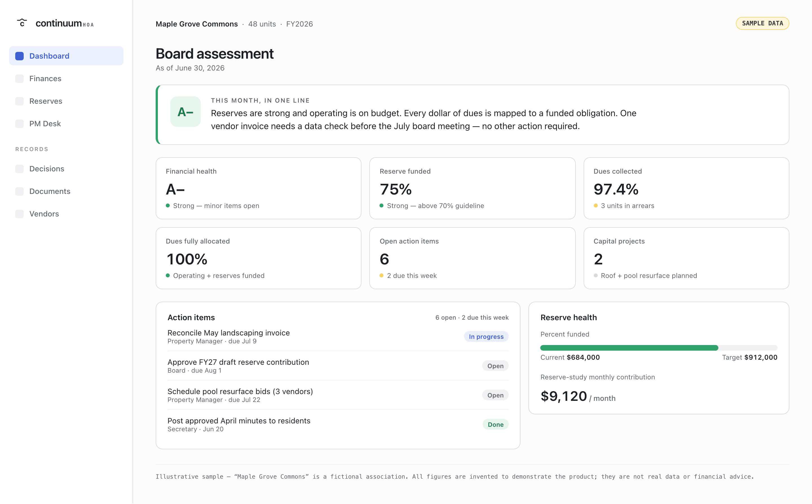812x504 pixels.
Task: Open the Open action items card
Action: click(472, 258)
